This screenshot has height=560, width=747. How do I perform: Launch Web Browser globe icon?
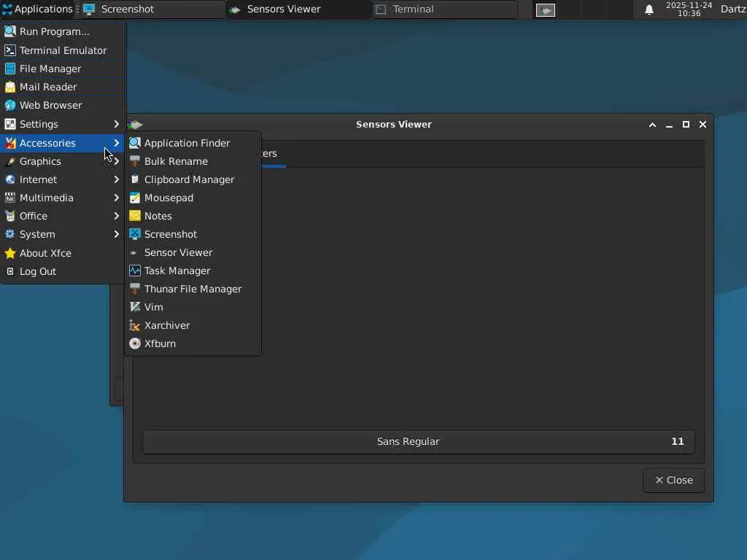pos(10,105)
